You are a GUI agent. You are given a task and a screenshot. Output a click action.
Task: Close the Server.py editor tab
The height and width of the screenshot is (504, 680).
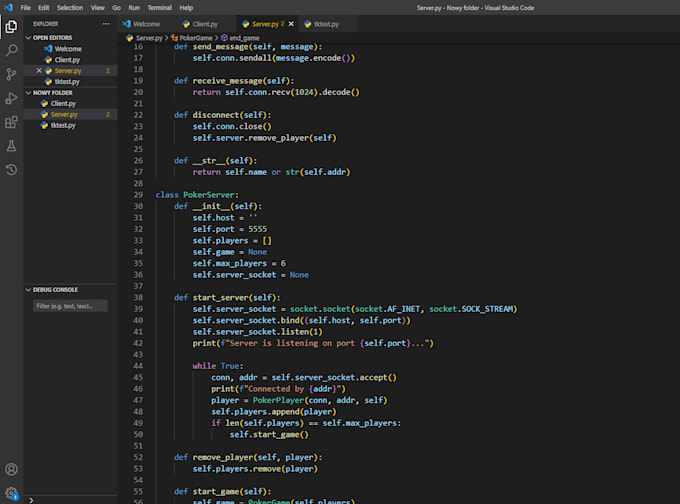pos(291,24)
